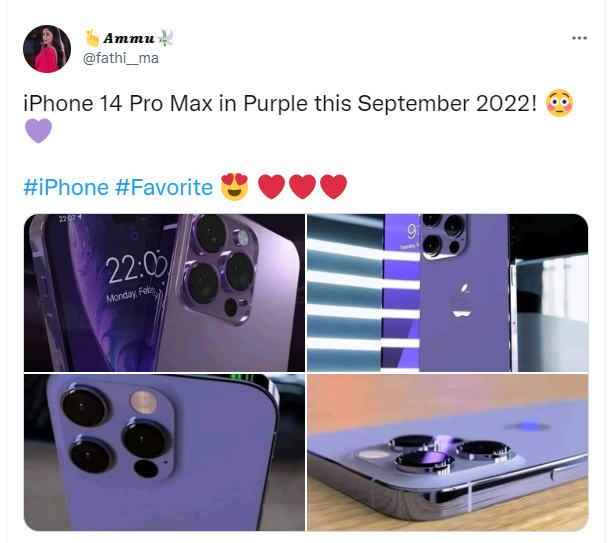Open bottom-right photo of phone on table

click(447, 452)
